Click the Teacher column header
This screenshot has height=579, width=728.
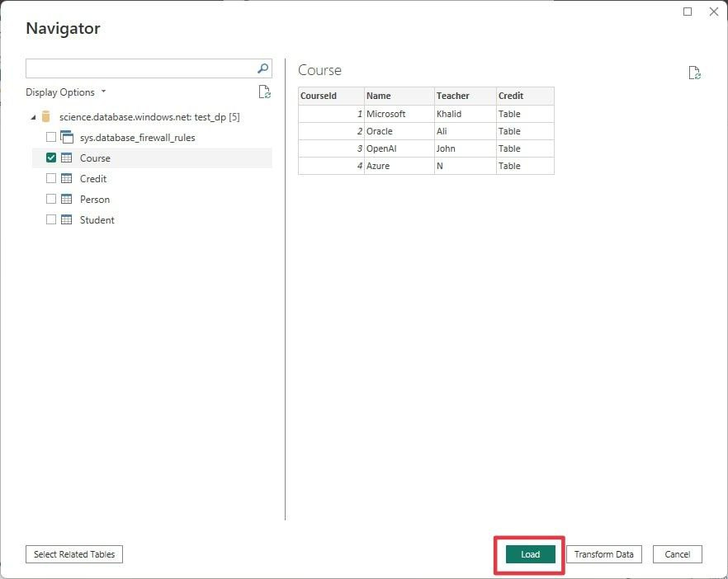pos(466,96)
